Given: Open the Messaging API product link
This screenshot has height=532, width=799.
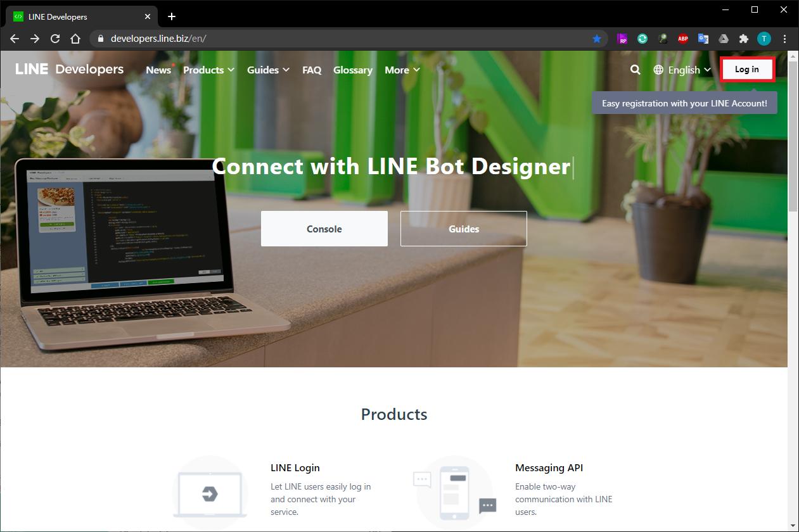Looking at the screenshot, I should (549, 468).
